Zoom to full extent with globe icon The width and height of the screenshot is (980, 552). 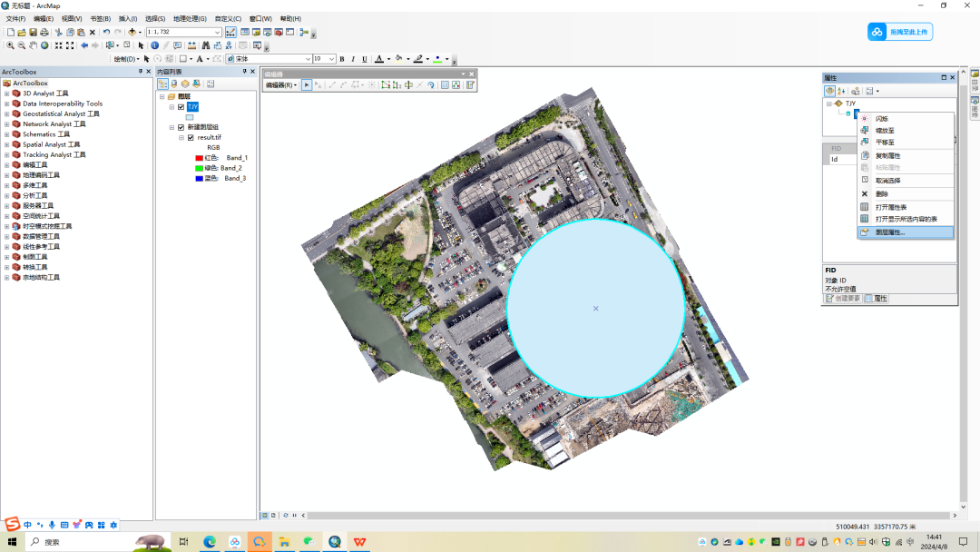click(x=44, y=45)
